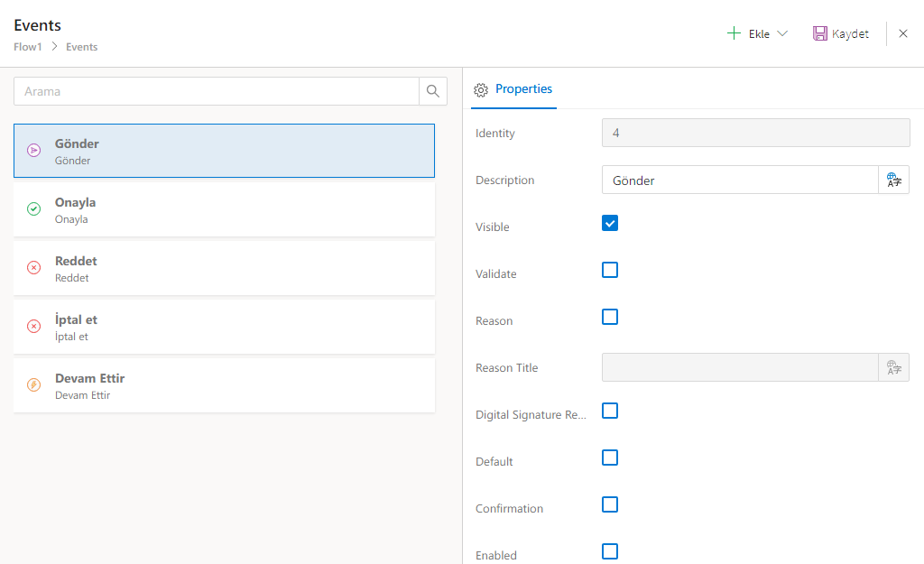The height and width of the screenshot is (564, 924).
Task: Navigate to Flow1 in breadcrumb
Action: click(28, 47)
